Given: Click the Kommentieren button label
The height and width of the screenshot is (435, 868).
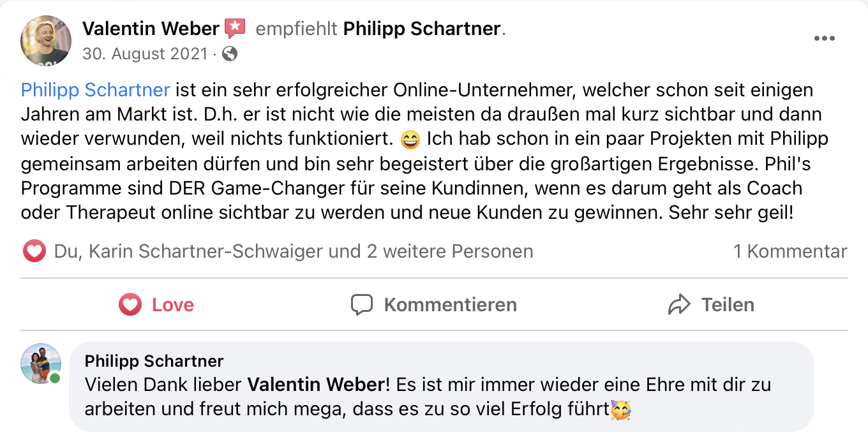Looking at the screenshot, I should pyautogui.click(x=450, y=305).
